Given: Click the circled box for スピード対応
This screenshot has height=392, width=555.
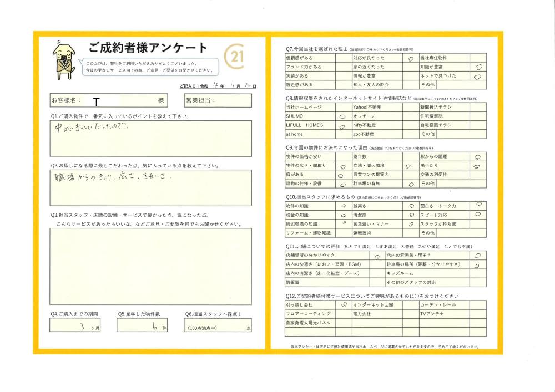Looking at the screenshot, I should coord(478,215).
